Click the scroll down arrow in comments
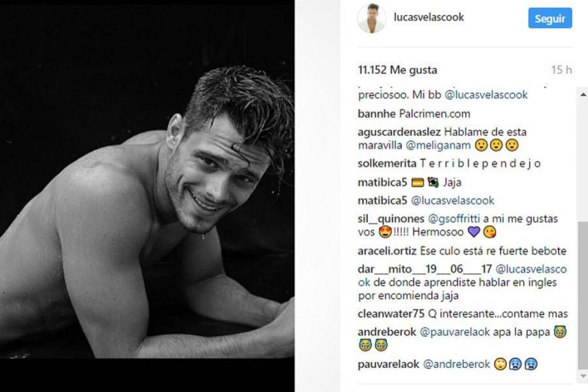This screenshot has width=588, height=392. coord(583,376)
